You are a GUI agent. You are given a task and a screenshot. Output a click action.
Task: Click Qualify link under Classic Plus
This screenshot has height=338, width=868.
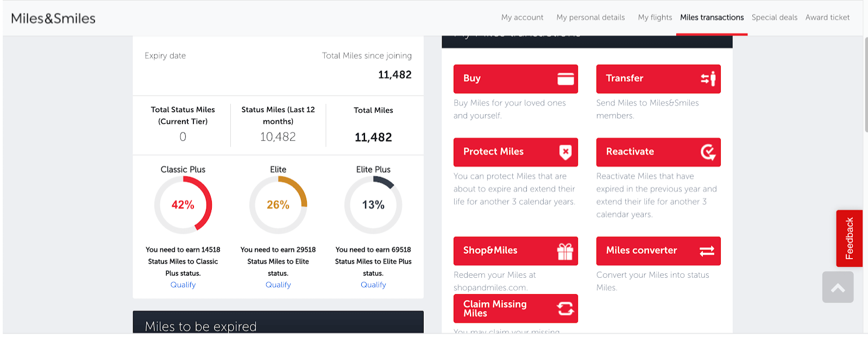point(183,285)
